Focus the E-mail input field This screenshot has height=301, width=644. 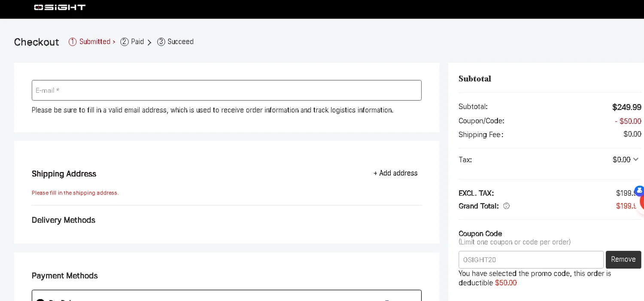(x=227, y=90)
